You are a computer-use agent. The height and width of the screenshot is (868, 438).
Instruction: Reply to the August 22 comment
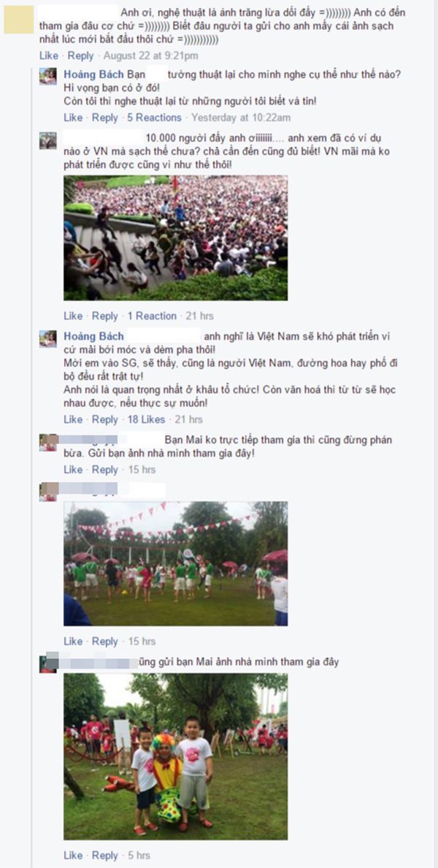pos(81,56)
